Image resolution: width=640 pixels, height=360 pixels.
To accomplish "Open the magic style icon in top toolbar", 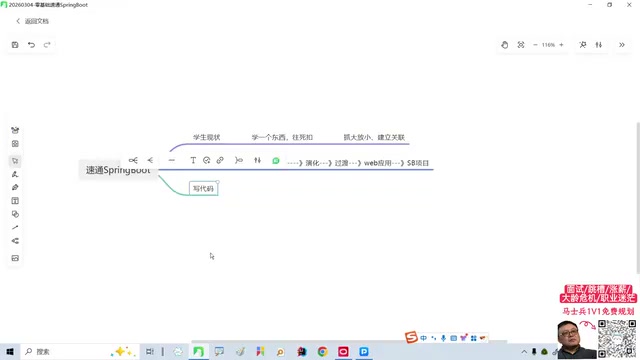I will 583,45.
